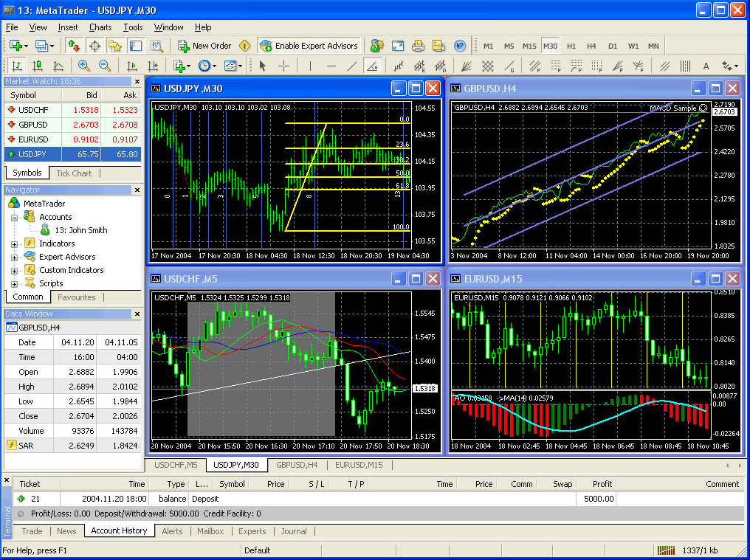750x560 pixels.
Task: Select the arrow Cursor tool
Action: pyautogui.click(x=262, y=66)
